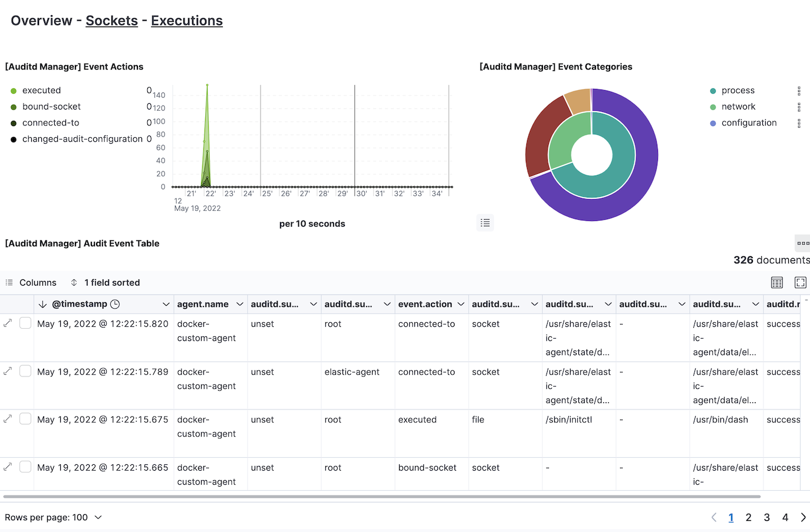This screenshot has height=532, width=810.
Task: Navigate to the Sockets dashboard link
Action: (111, 20)
